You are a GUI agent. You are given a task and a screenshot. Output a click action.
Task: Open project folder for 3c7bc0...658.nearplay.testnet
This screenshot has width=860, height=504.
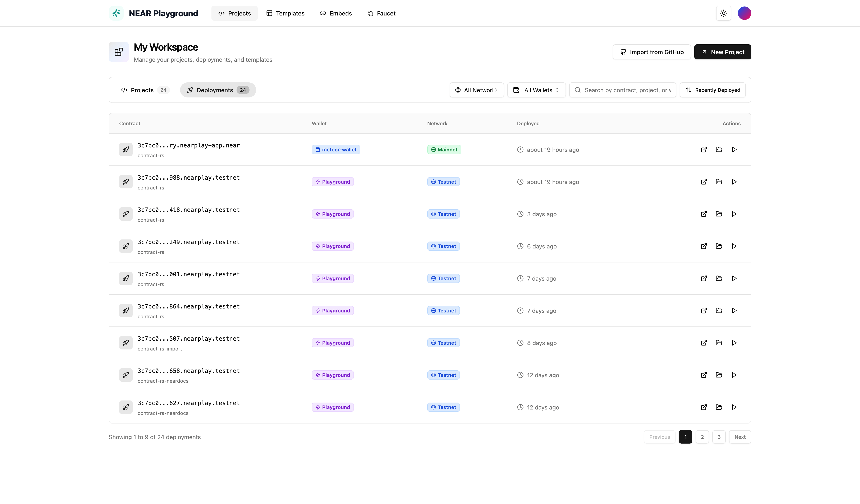[719, 375]
